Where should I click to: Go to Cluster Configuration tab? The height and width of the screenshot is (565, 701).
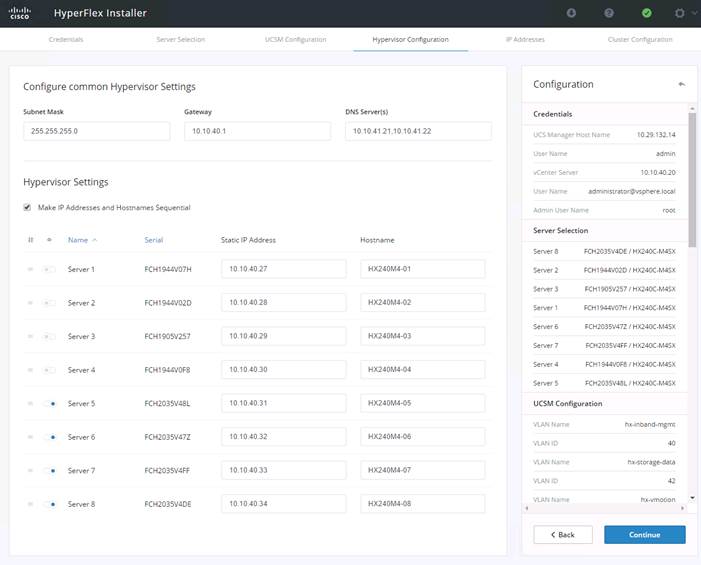point(640,39)
